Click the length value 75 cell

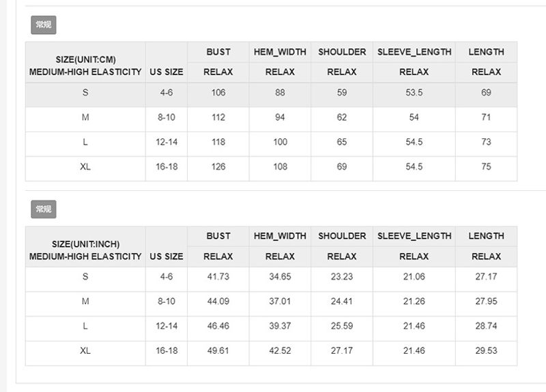pyautogui.click(x=486, y=166)
